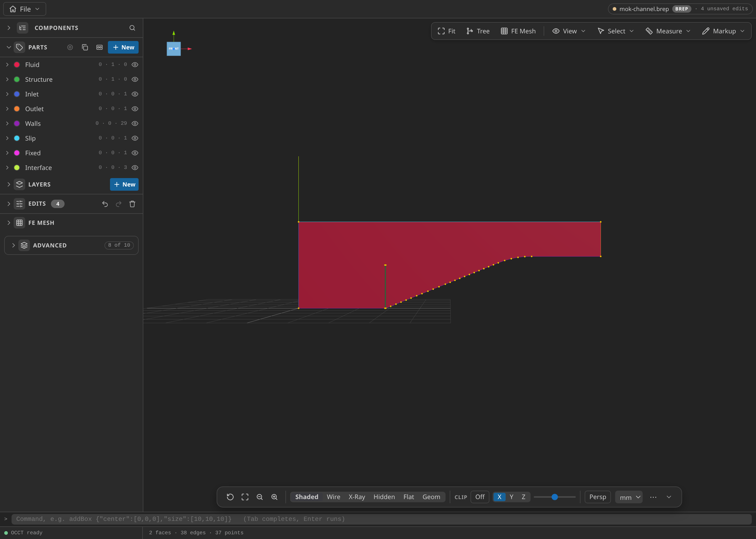Hide the Interface part
The image size is (756, 539).
coord(135,168)
